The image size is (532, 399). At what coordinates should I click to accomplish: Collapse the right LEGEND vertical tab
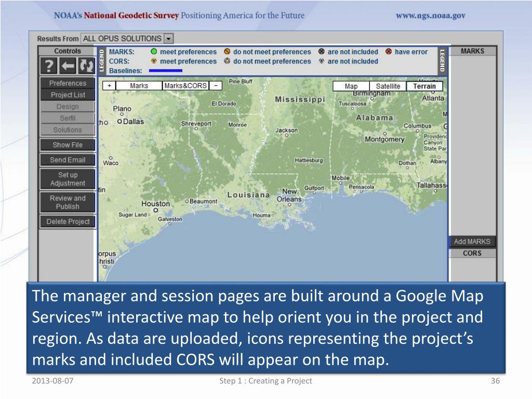[443, 61]
